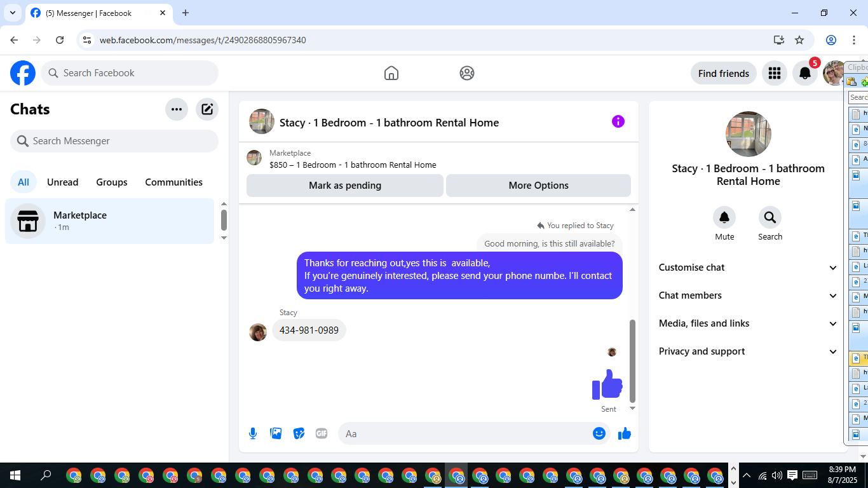Click the Search Messenger field
The width and height of the screenshot is (868, 488).
[x=114, y=141]
